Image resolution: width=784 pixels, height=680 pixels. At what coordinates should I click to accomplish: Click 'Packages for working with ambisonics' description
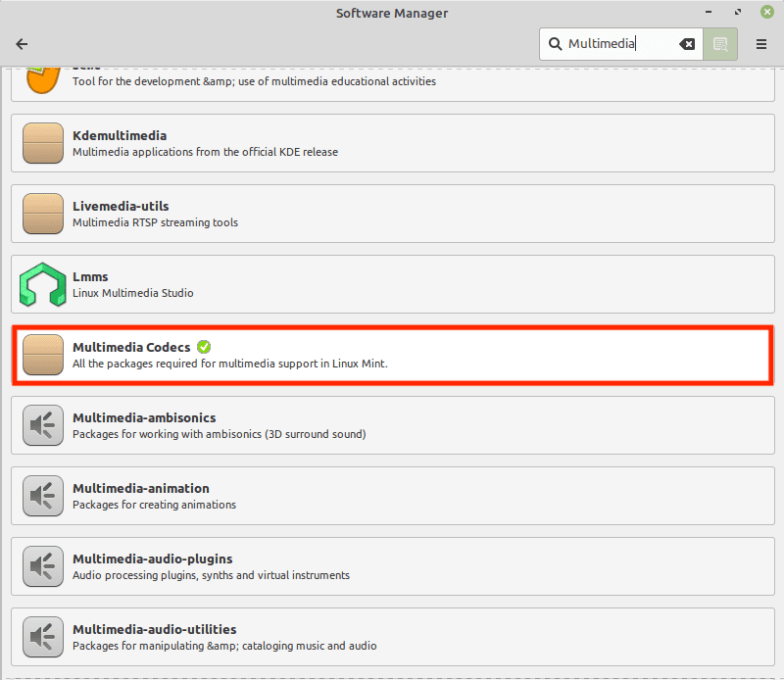(219, 434)
